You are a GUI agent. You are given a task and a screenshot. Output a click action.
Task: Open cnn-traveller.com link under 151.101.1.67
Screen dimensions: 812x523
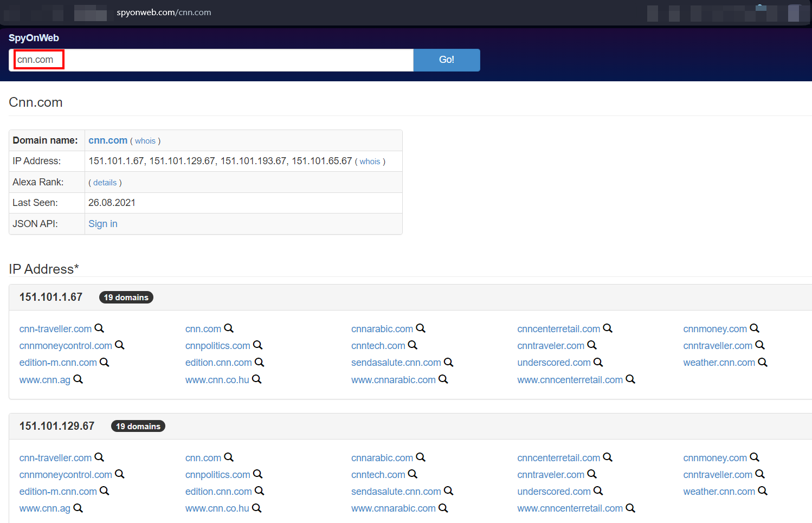point(55,329)
